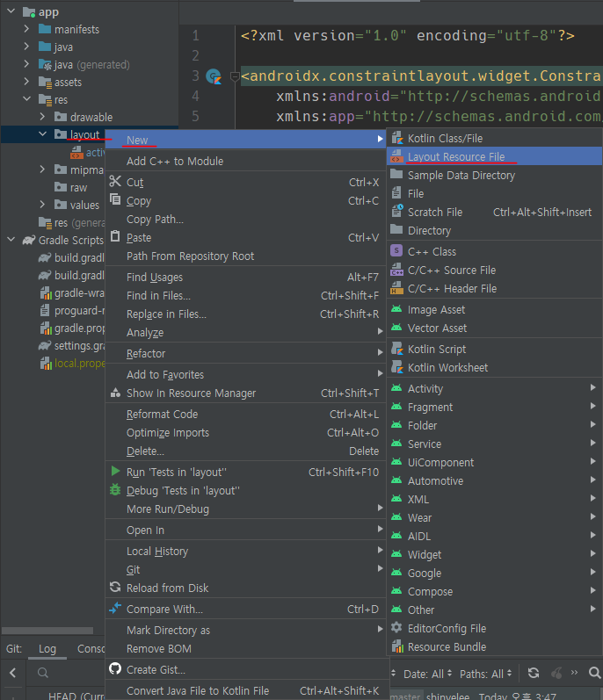Screen dimensions: 603x700
Task: Click the Compose android icon
Action: 396,591
